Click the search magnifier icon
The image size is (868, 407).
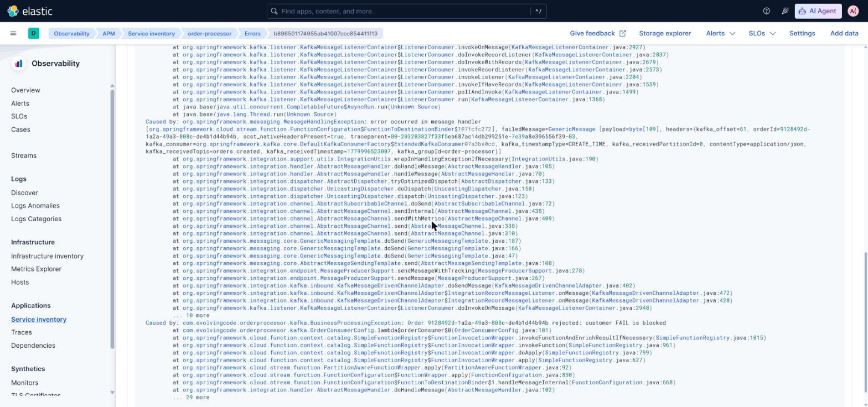[x=274, y=11]
